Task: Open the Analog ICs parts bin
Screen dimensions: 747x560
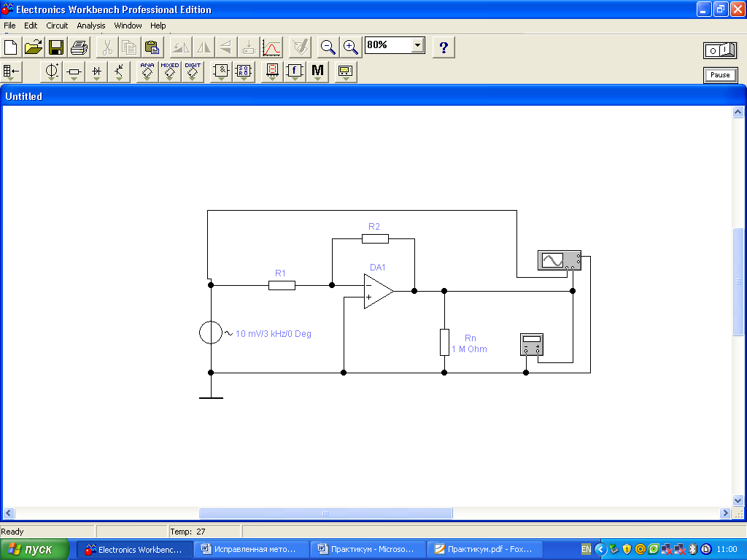Action: (x=147, y=71)
